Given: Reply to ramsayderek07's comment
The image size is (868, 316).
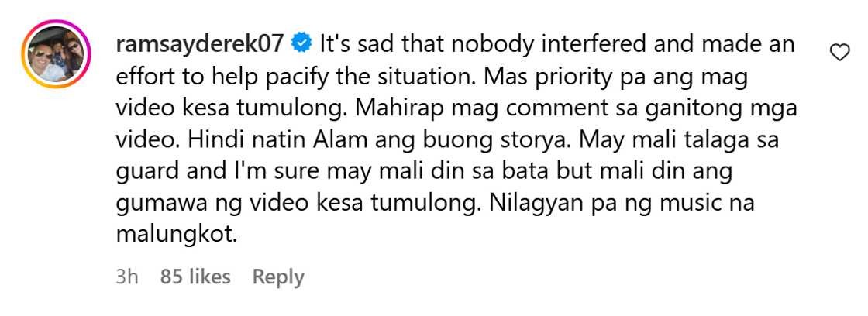Looking at the screenshot, I should tap(278, 276).
